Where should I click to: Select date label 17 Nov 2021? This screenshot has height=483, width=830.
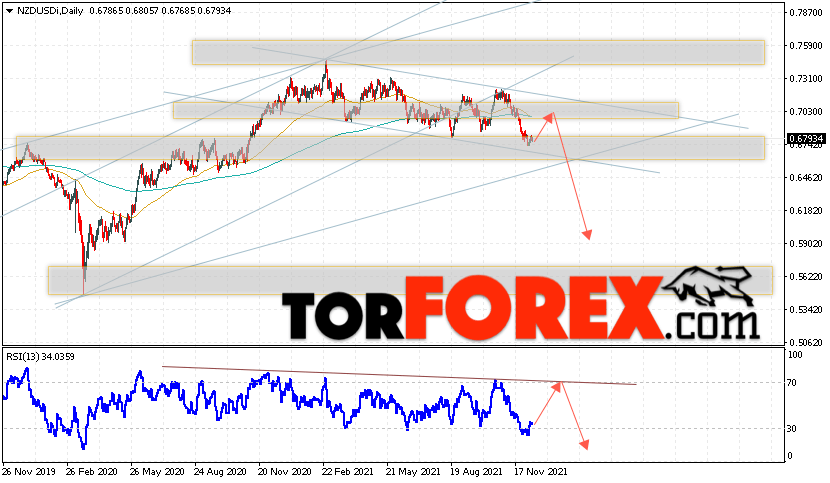click(540, 471)
